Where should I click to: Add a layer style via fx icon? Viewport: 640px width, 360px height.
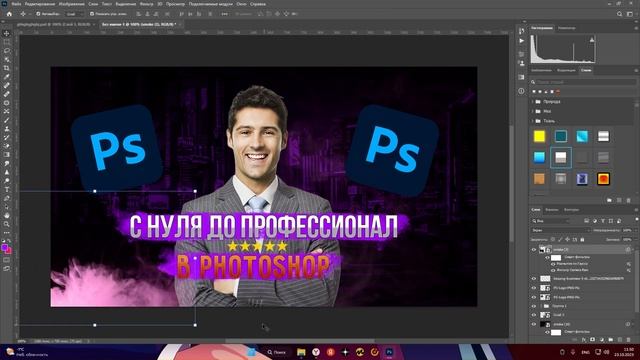[584, 340]
